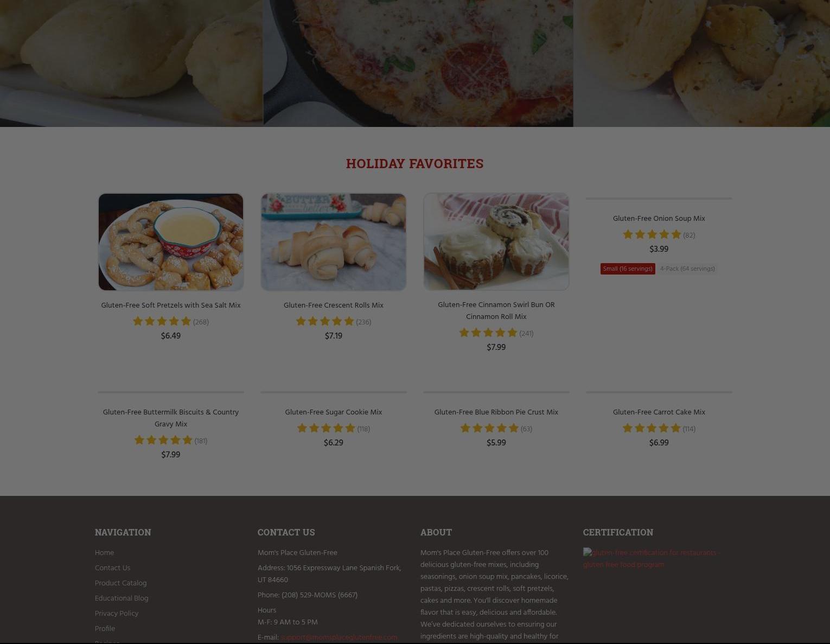Viewport: 830px width, 644px height.
Task: Click the support email address link
Action: click(x=339, y=637)
